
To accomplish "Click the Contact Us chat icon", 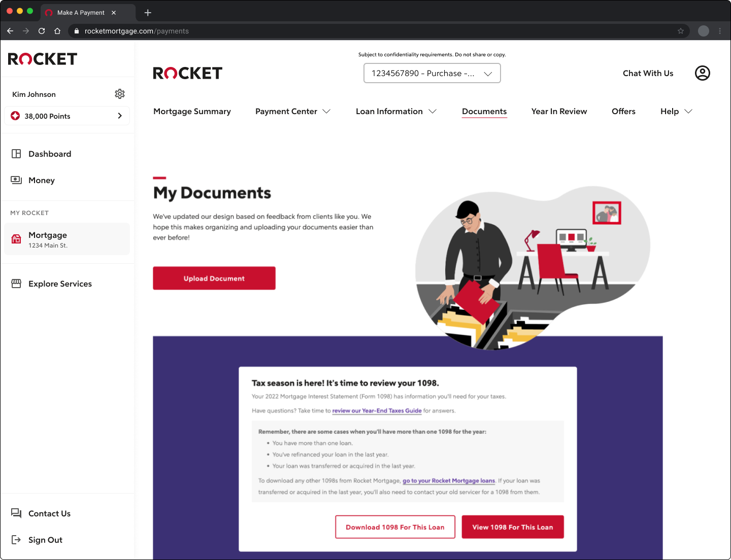I will (x=16, y=513).
